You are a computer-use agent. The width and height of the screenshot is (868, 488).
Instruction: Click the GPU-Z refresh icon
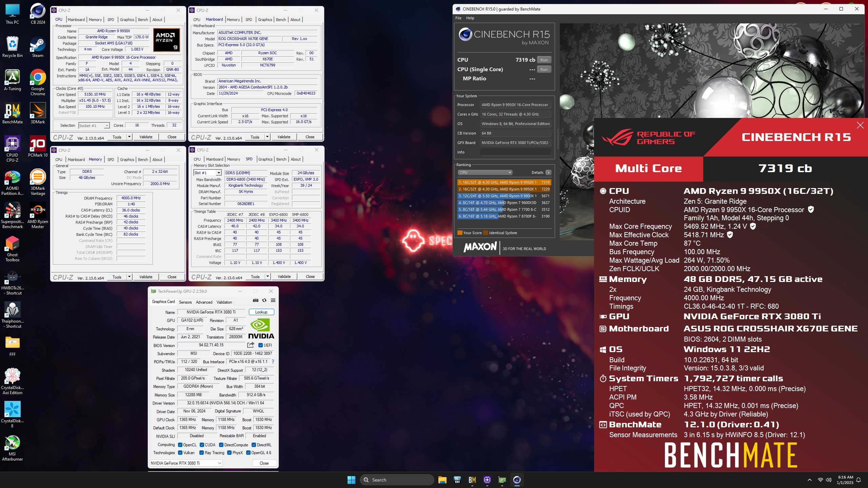[264, 300]
